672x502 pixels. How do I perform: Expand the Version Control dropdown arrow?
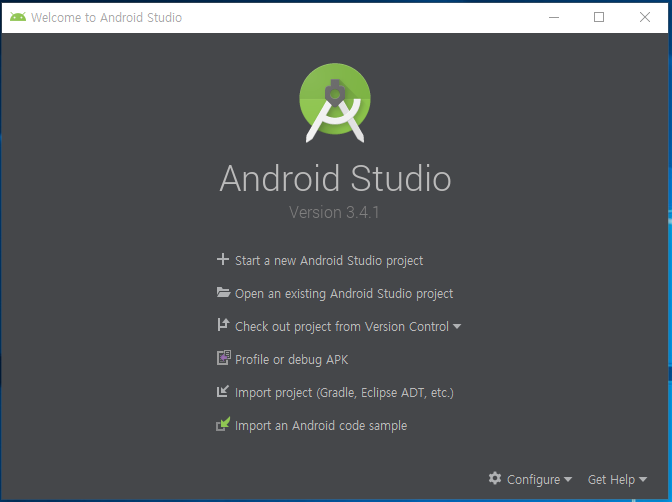pyautogui.click(x=457, y=327)
